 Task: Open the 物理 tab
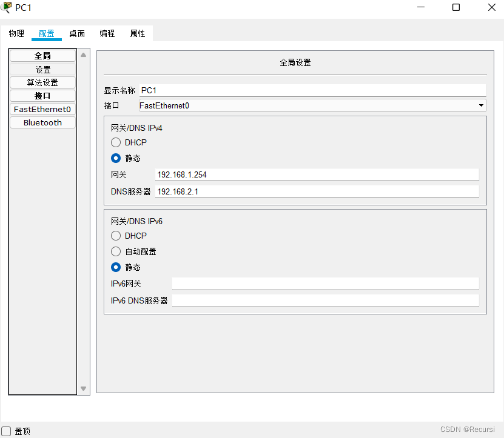click(16, 33)
